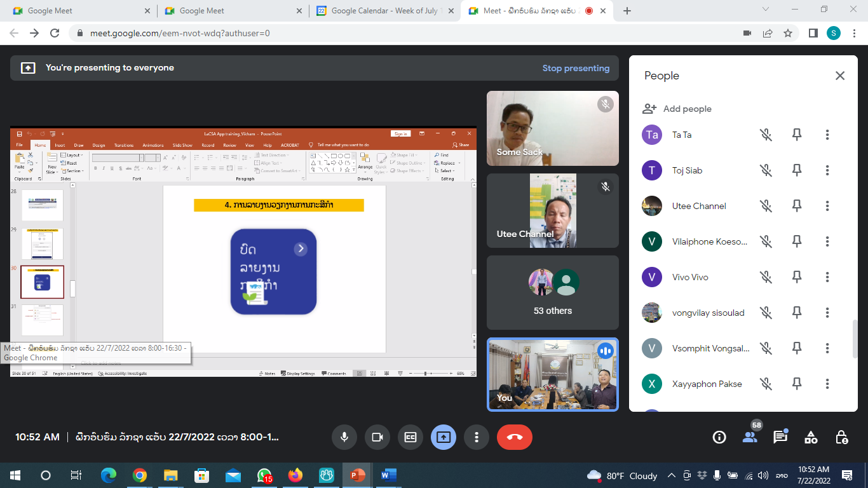Select the Utee Channel video tile
The image size is (868, 488).
pos(553,211)
